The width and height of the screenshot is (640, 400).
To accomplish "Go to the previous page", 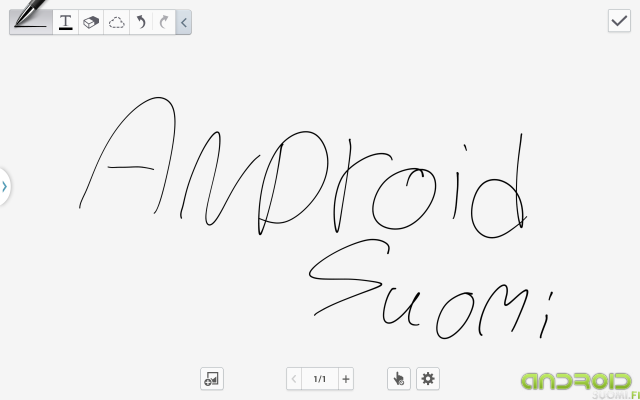I will coord(294,379).
